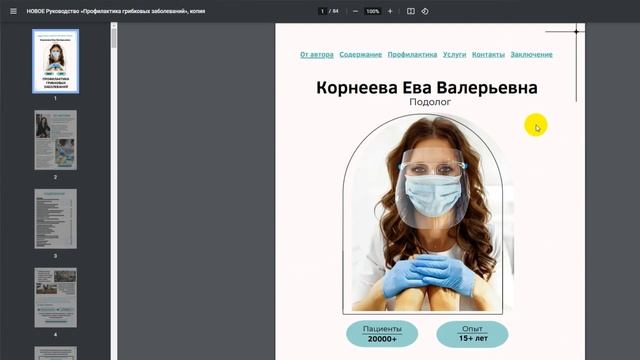
Task: Click the heading «Корнеева Ева Валерьевна»
Action: pos(427,88)
